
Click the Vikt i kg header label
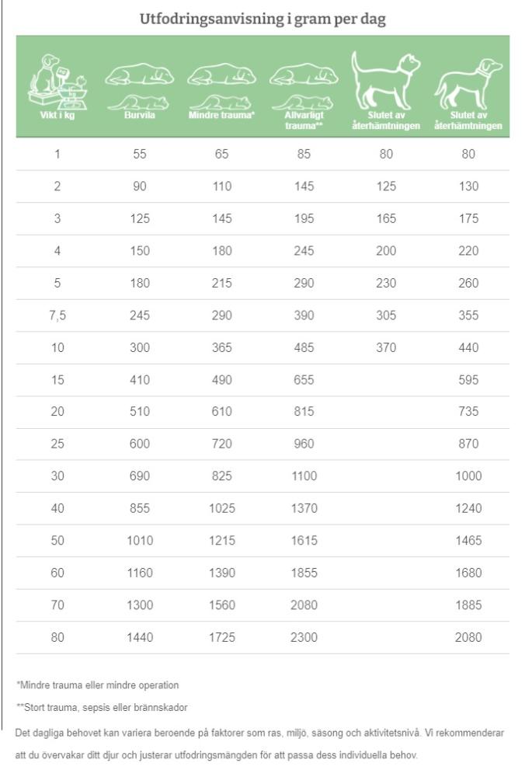[57, 117]
